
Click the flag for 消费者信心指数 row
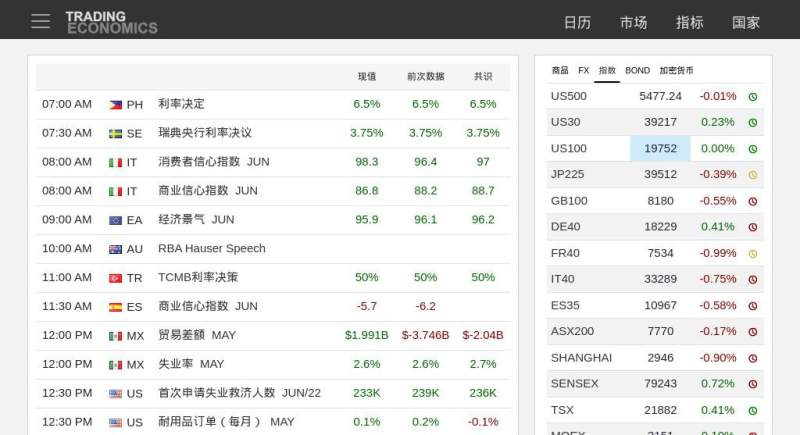[115, 163]
